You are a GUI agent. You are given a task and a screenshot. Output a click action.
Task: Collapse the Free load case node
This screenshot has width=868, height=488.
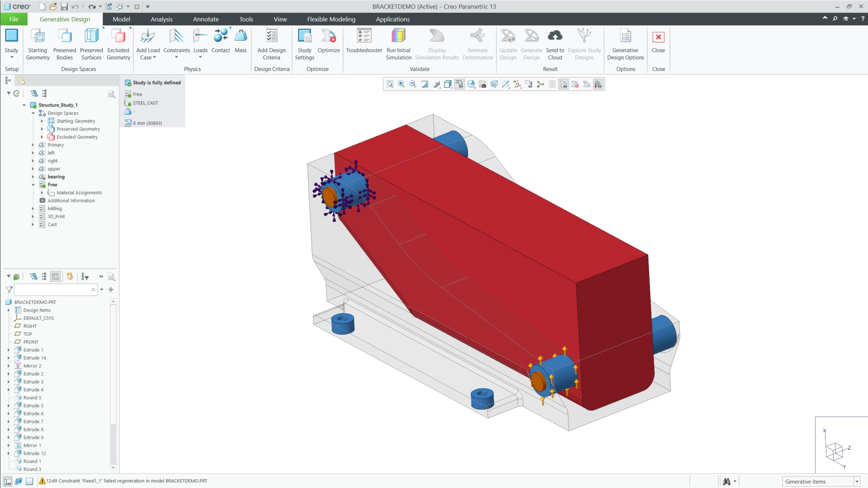coord(33,185)
